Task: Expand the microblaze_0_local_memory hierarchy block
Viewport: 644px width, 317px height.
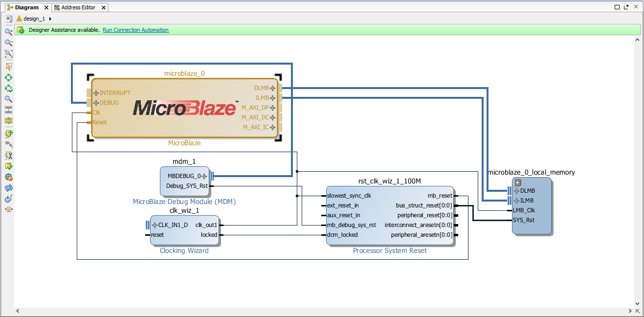Action: click(518, 182)
